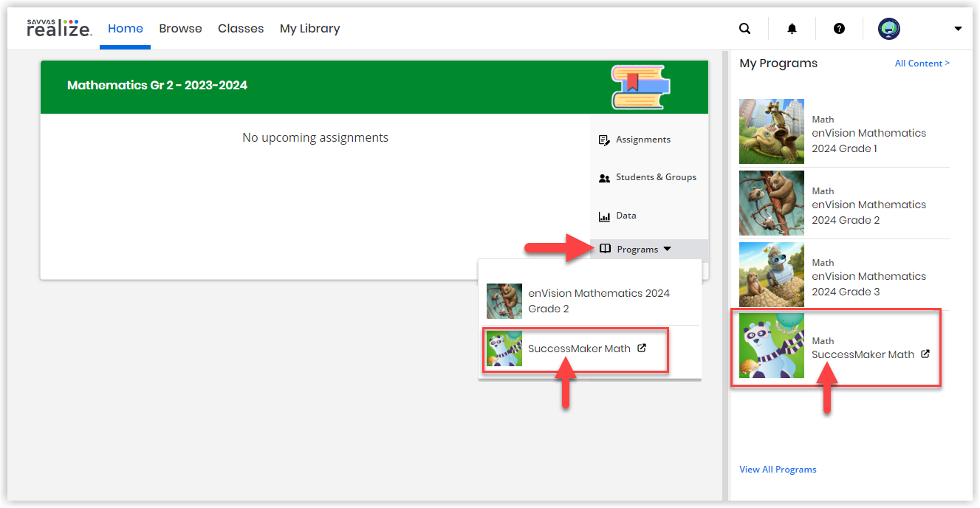Open SuccessMaker Math from the Programs list
Image resolution: width=980 pixels, height=508 pixels.
(x=580, y=347)
